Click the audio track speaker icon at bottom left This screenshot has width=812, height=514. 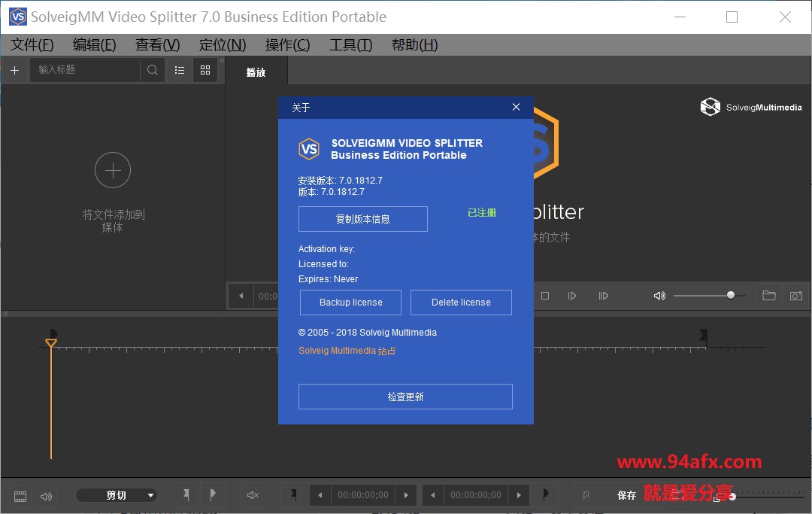click(x=46, y=497)
